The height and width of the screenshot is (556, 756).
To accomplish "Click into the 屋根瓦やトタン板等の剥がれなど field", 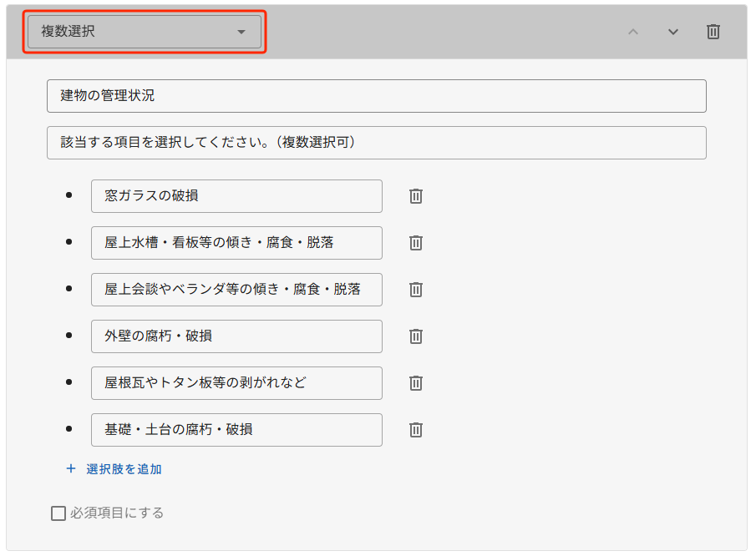I will coord(236,383).
